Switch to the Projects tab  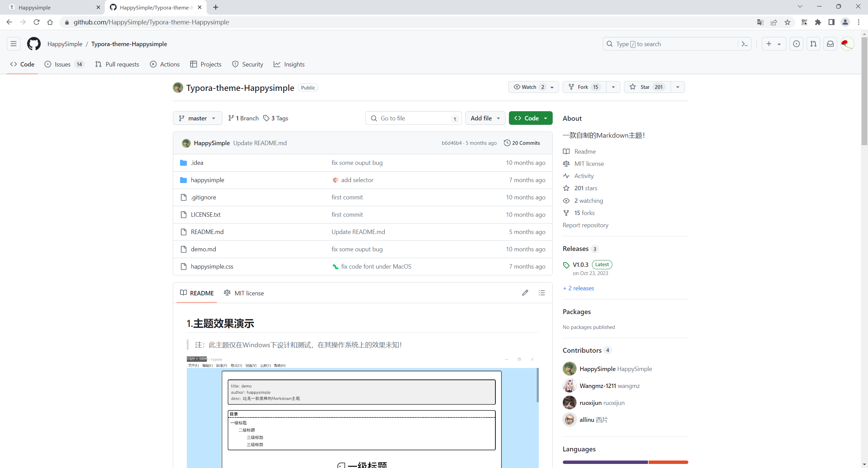coord(206,64)
